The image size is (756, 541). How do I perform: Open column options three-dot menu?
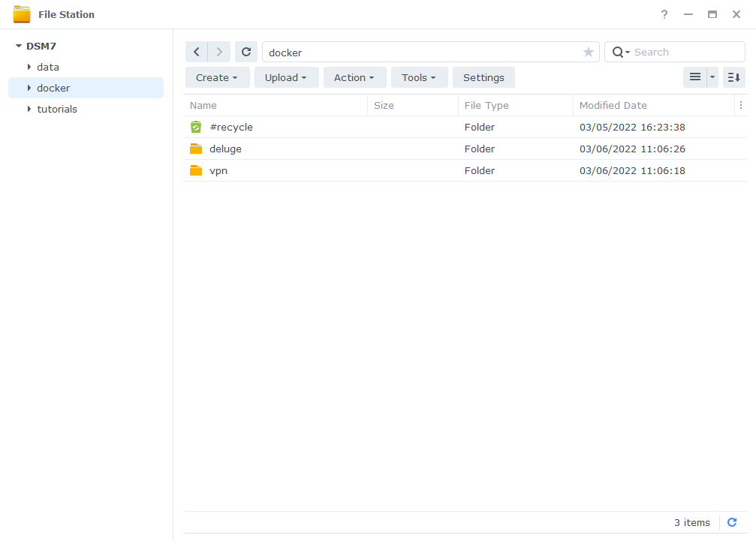(x=740, y=106)
